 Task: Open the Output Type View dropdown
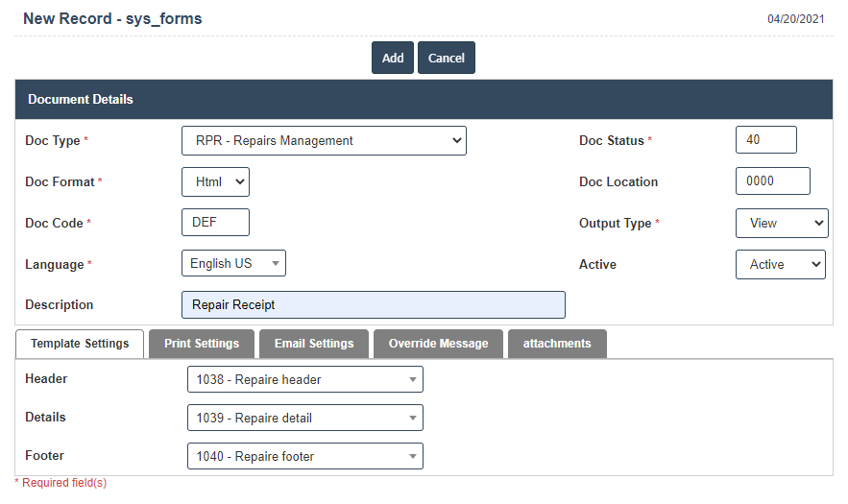tap(781, 223)
